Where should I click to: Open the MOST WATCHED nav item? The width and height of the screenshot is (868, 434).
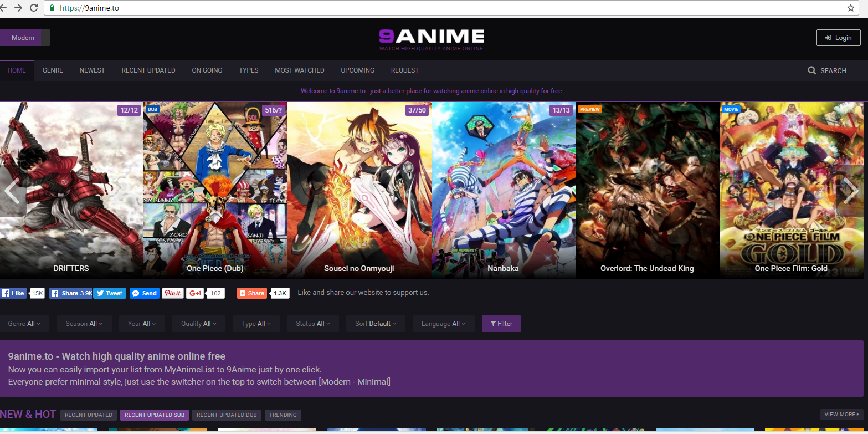click(300, 70)
